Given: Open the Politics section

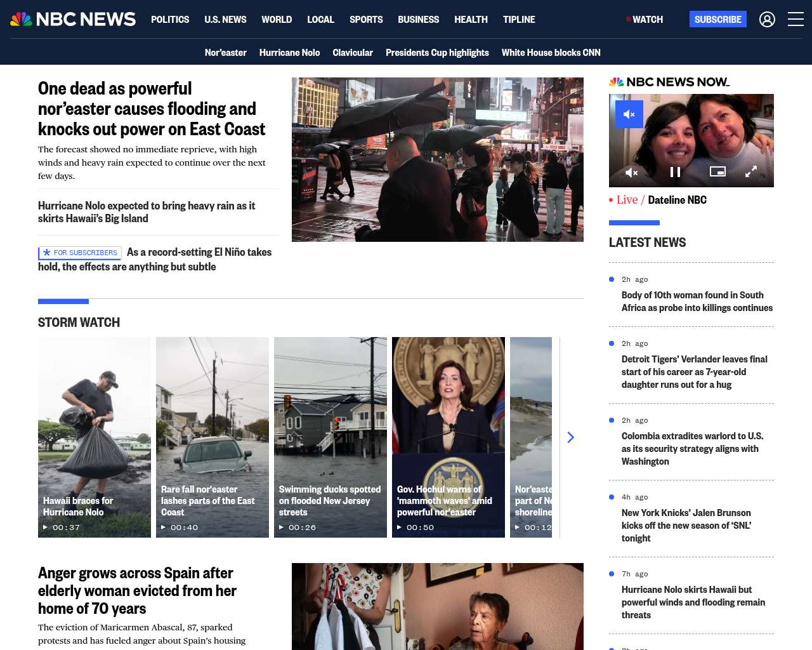Looking at the screenshot, I should (x=170, y=20).
